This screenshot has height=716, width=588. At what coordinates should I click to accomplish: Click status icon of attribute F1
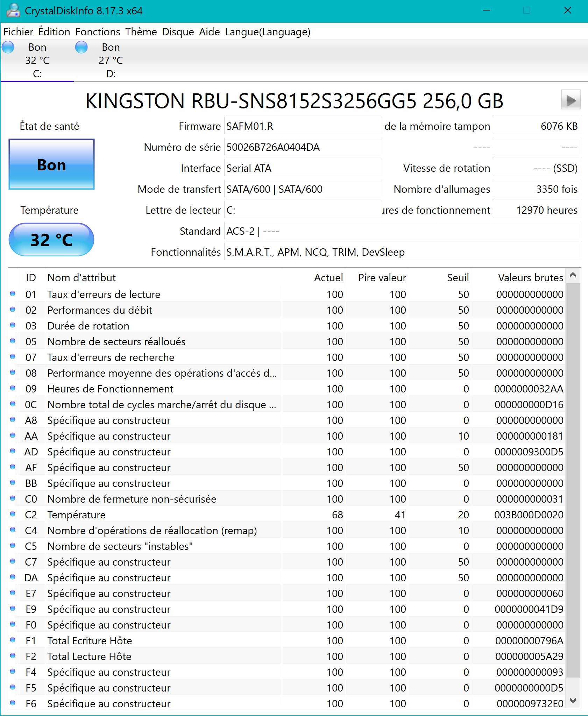[x=13, y=640]
